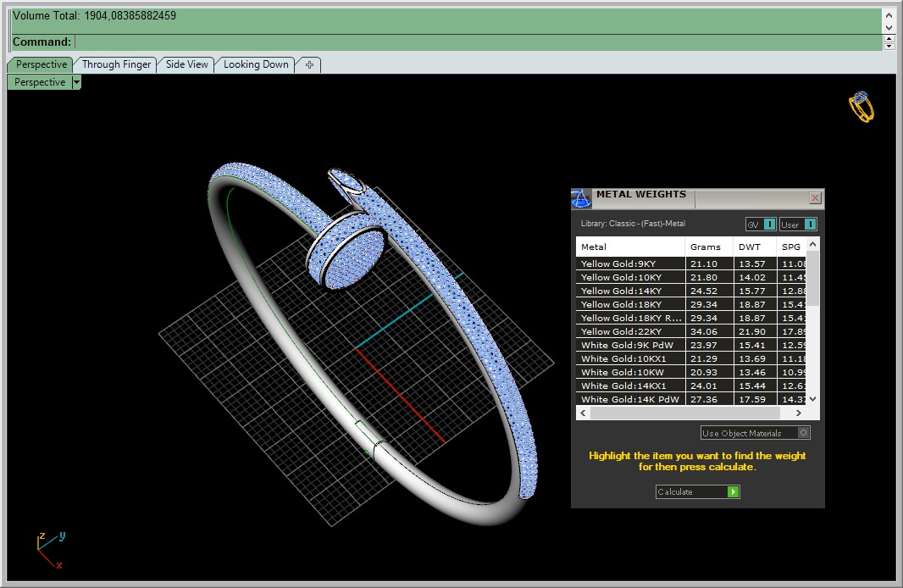Add a new viewport tab with plus icon
The height and width of the screenshot is (588, 903).
pyautogui.click(x=309, y=64)
